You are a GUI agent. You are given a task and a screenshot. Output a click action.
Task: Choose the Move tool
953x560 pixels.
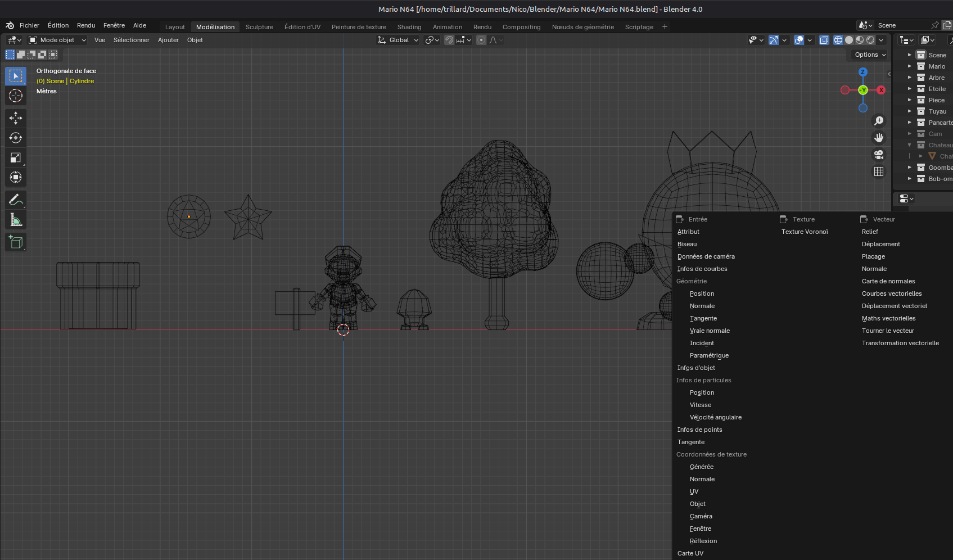pos(16,118)
